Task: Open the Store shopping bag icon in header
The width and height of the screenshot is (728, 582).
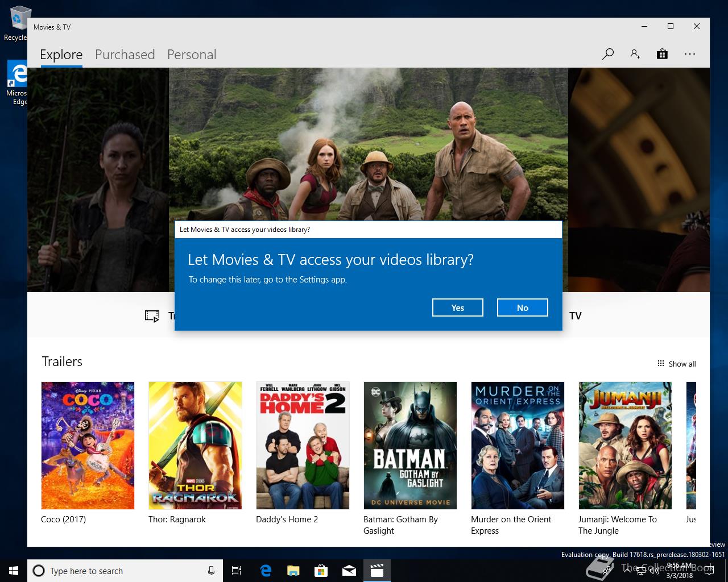Action: click(662, 54)
